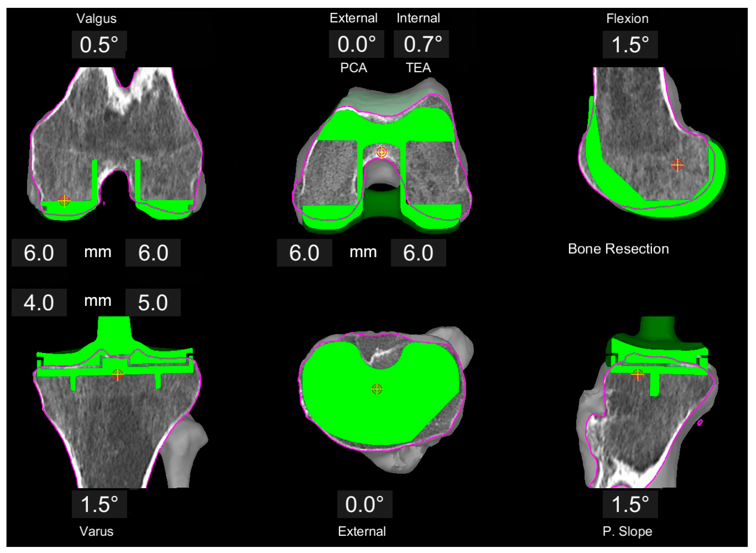Click crosshair marker on tibia sagittal view

click(638, 374)
